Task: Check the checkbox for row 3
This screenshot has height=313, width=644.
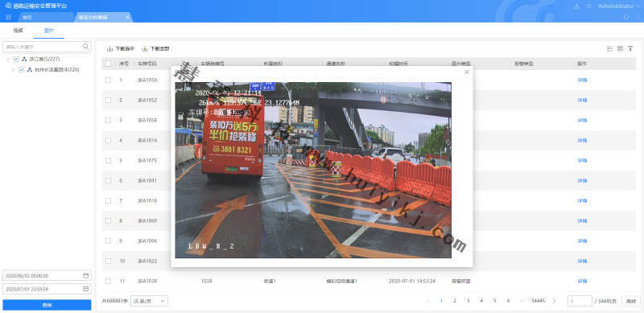Action: coord(108,121)
